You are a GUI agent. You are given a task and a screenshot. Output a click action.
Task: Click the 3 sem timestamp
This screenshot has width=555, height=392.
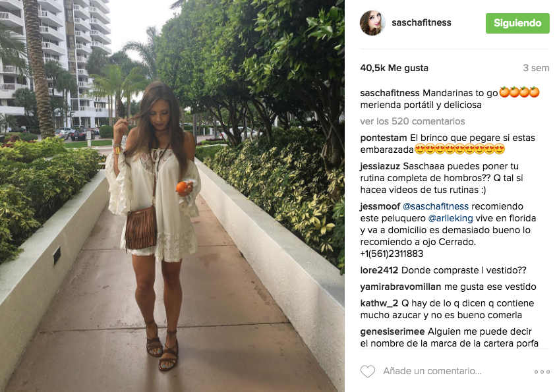pos(536,68)
